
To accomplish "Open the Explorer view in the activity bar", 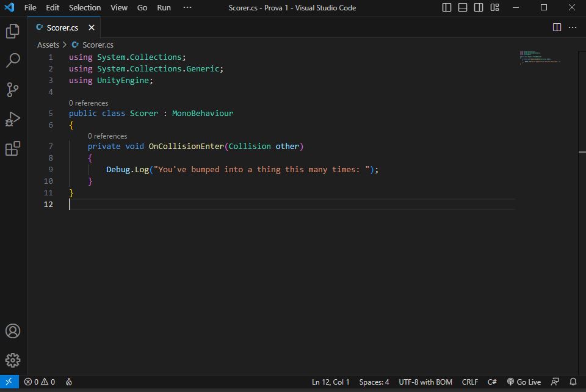I will (x=13, y=31).
